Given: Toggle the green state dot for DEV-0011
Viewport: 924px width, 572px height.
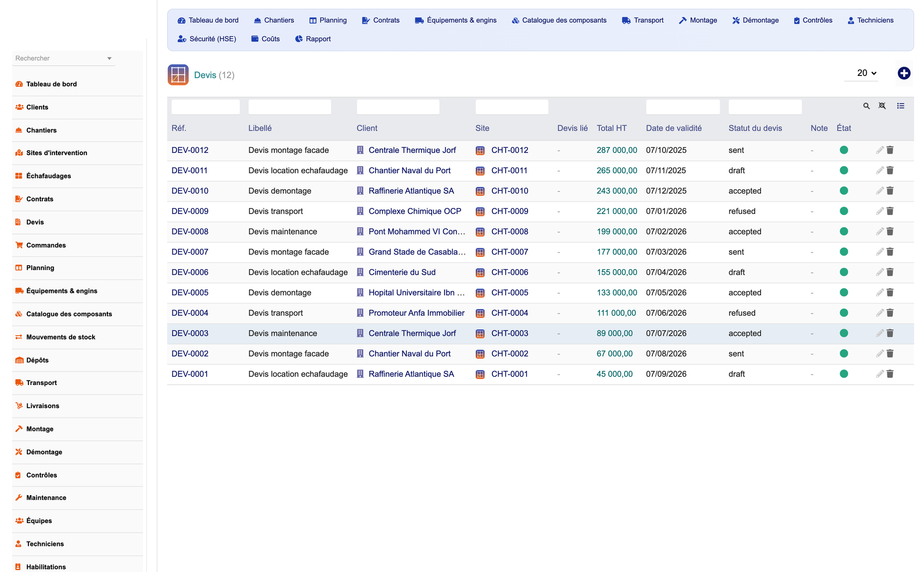Looking at the screenshot, I should click(844, 170).
